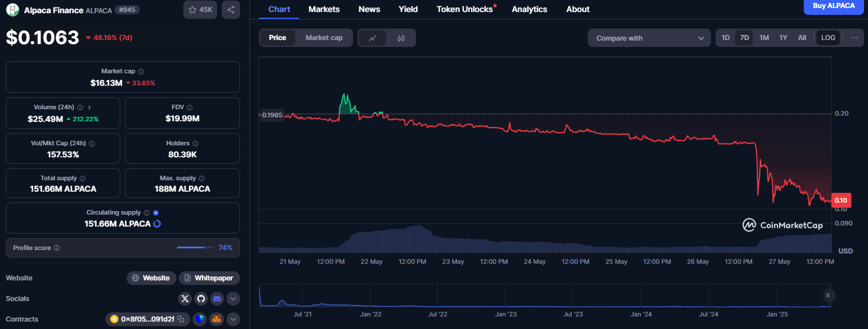Click the 157.53% Vol/Mkt Cap value

coord(63,154)
